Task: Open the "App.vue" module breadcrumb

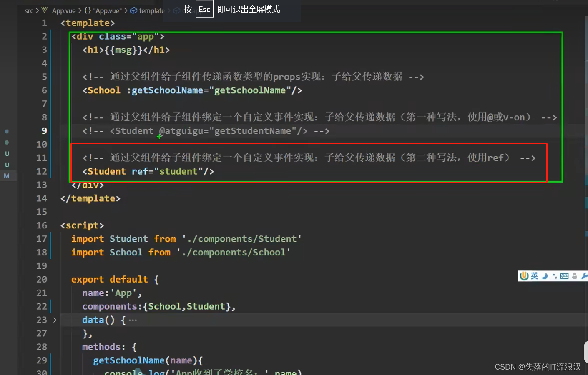Action: (108, 10)
